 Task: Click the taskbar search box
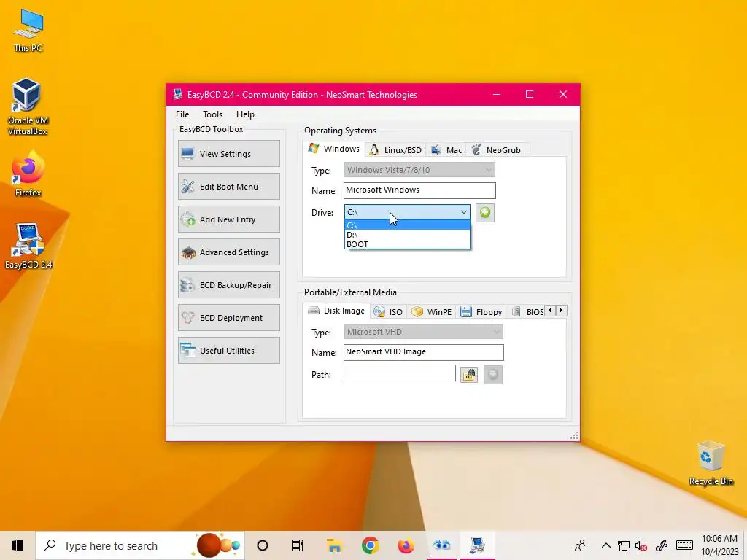point(140,545)
